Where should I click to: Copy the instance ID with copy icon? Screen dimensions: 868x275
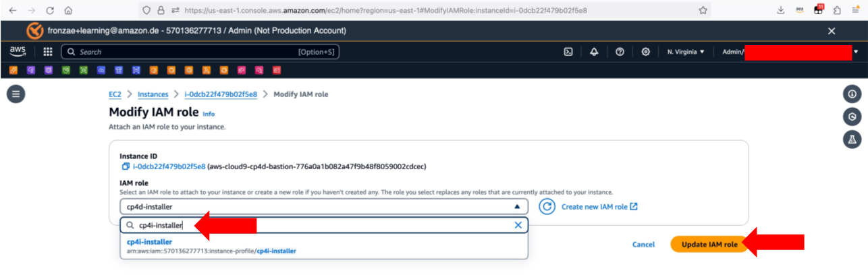point(126,166)
